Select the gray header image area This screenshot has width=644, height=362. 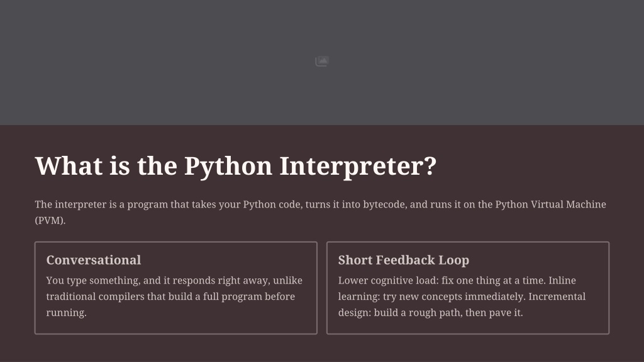click(x=189, y=63)
